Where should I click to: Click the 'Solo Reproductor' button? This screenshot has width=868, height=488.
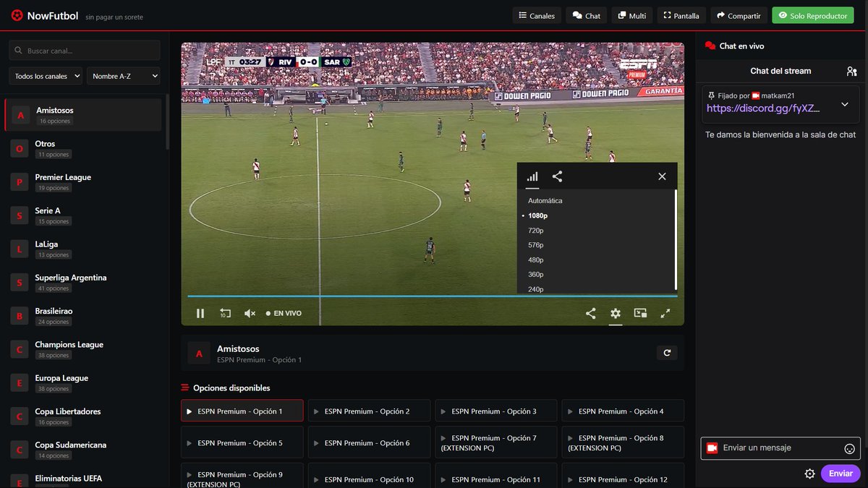pos(812,14)
